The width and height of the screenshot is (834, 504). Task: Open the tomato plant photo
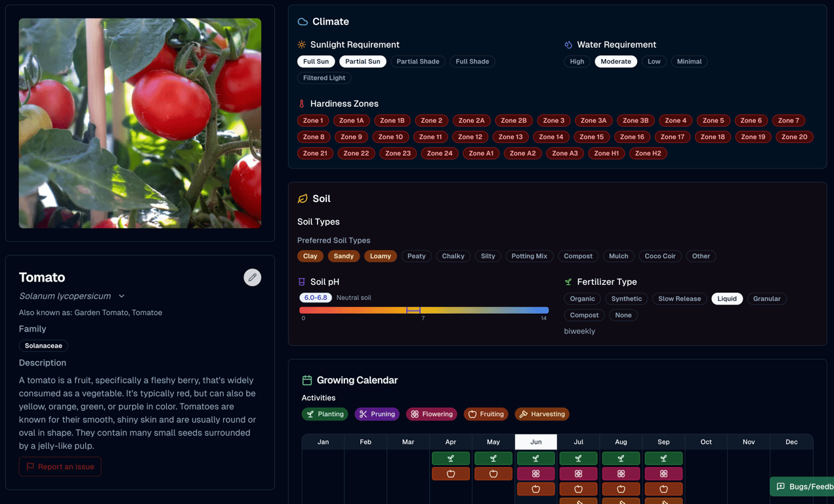pos(140,123)
